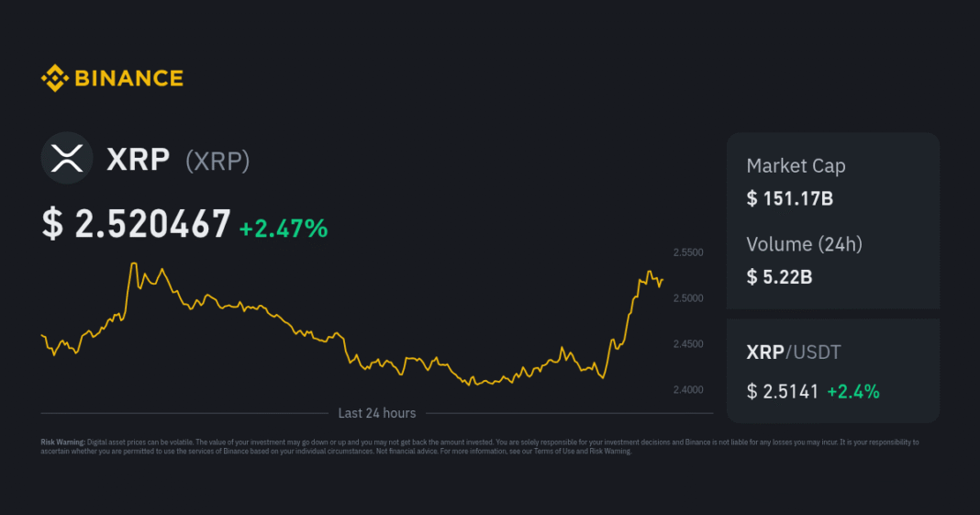Click the Risk Warning disclaimer text
This screenshot has height=515, width=980.
pyautogui.click(x=479, y=446)
